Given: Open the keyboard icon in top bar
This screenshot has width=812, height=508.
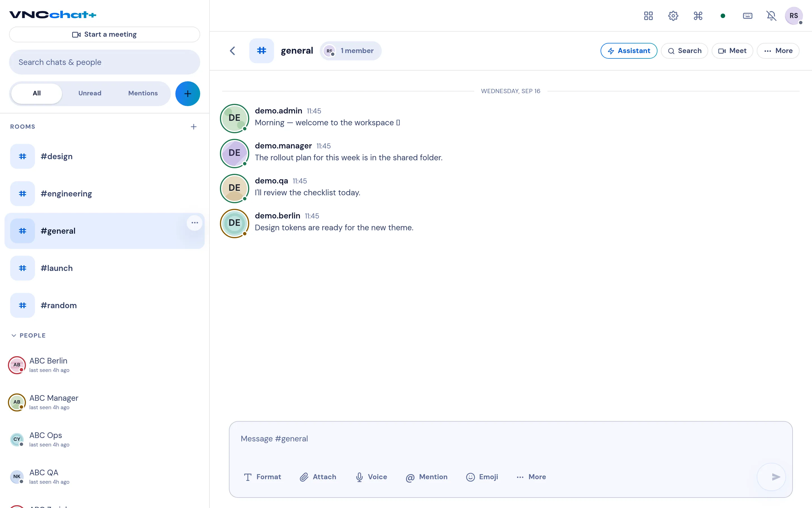Looking at the screenshot, I should click(748, 16).
